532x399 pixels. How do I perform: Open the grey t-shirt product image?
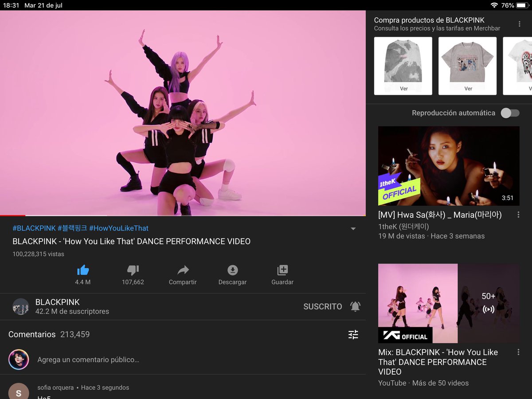[x=467, y=61]
